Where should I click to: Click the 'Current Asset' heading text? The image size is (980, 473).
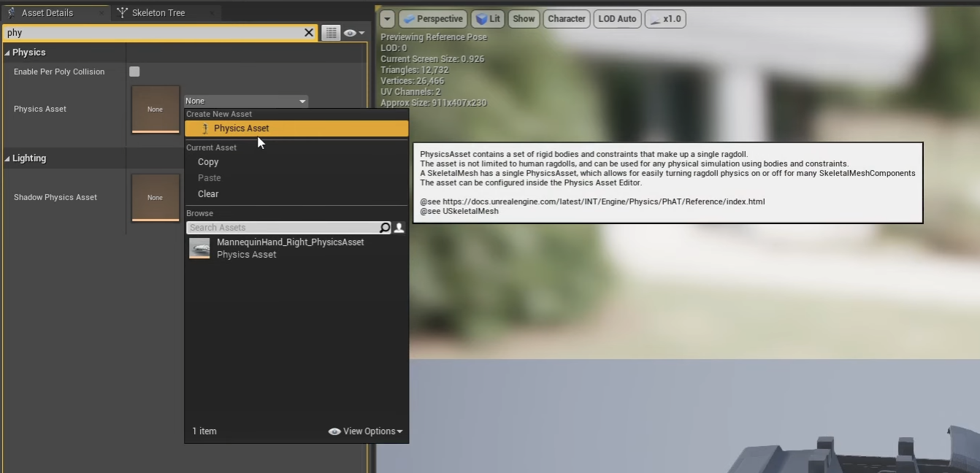tap(211, 147)
